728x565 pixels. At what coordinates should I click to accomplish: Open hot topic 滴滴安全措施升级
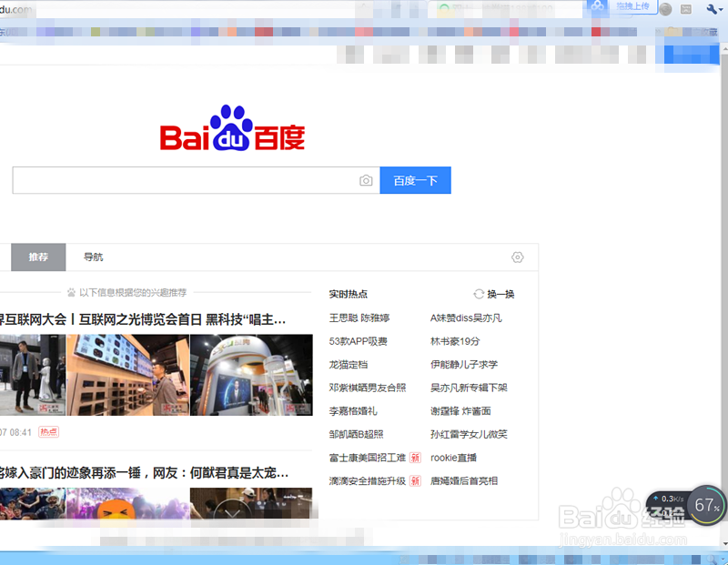point(368,481)
